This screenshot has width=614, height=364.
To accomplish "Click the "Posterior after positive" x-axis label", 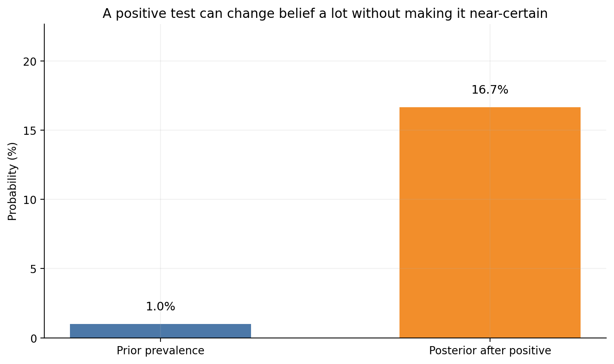I will (490, 351).
